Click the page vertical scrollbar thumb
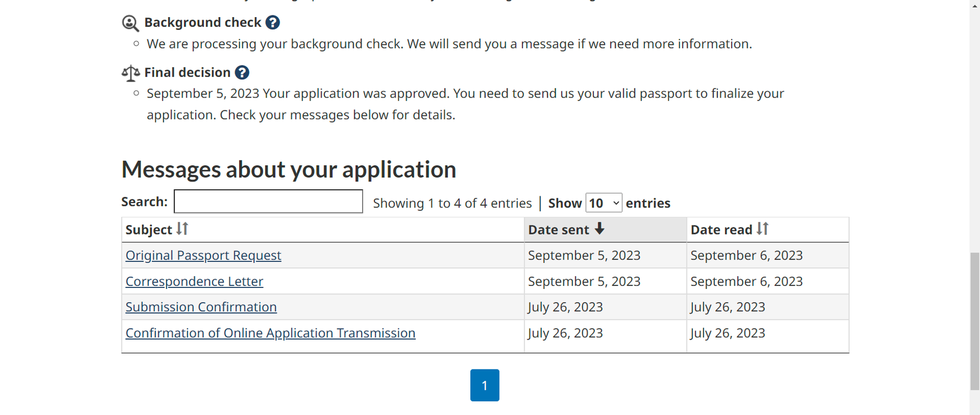The height and width of the screenshot is (415, 980). (975, 321)
